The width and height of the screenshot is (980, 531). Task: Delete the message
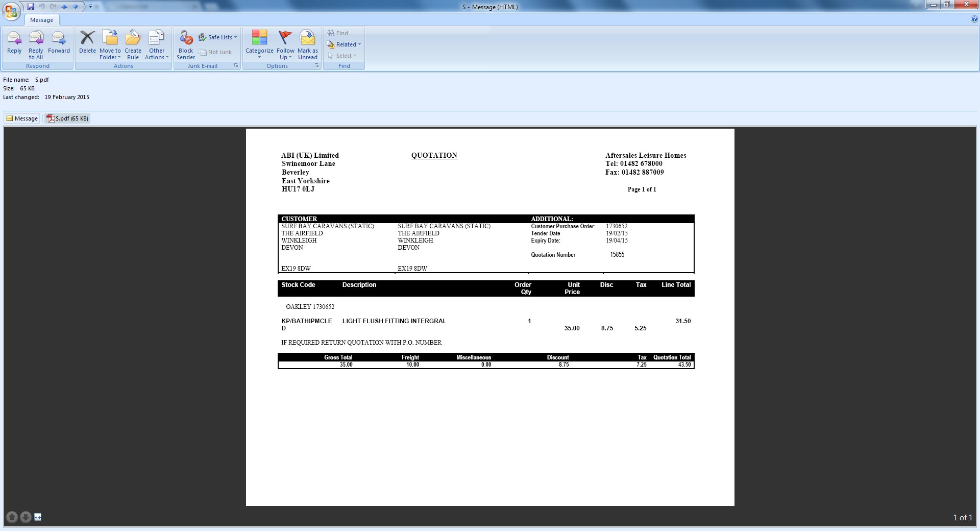[x=87, y=42]
